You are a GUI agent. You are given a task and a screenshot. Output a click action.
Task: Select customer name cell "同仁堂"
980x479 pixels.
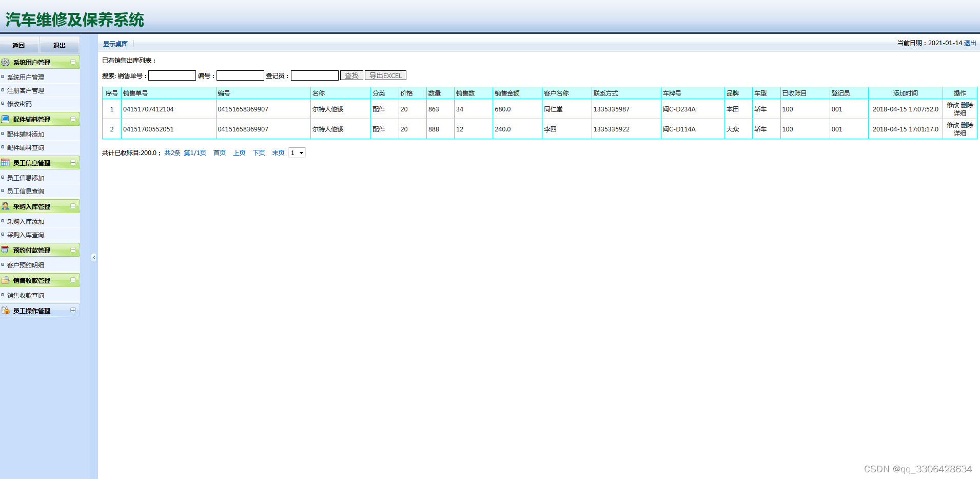tap(566, 109)
